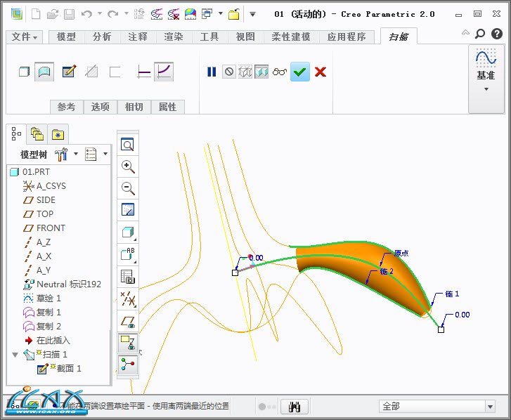Cancel the sweep with the red X
511x420 pixels.
(321, 72)
